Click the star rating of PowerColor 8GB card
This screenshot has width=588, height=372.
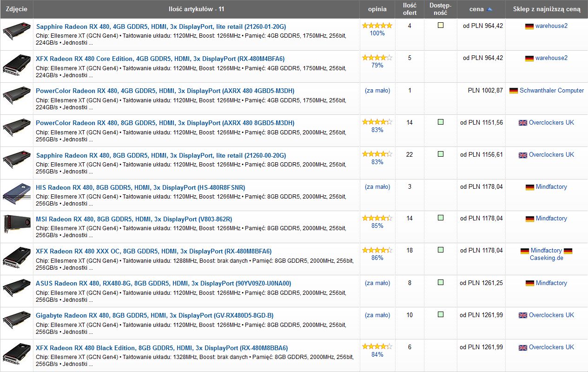(377, 122)
